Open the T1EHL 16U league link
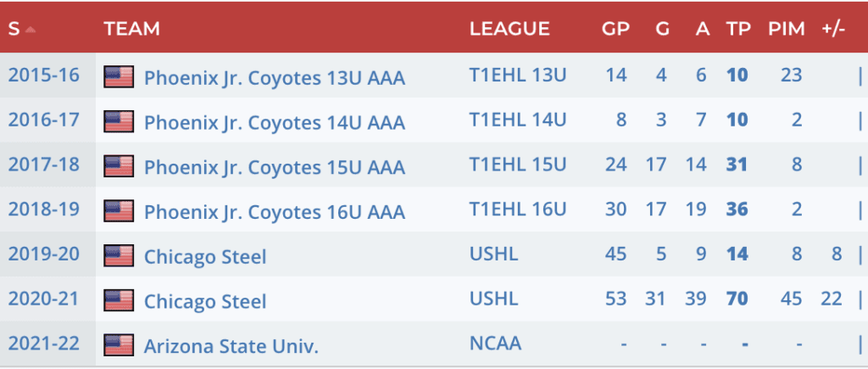This screenshot has width=868, height=369. pyautogui.click(x=517, y=209)
